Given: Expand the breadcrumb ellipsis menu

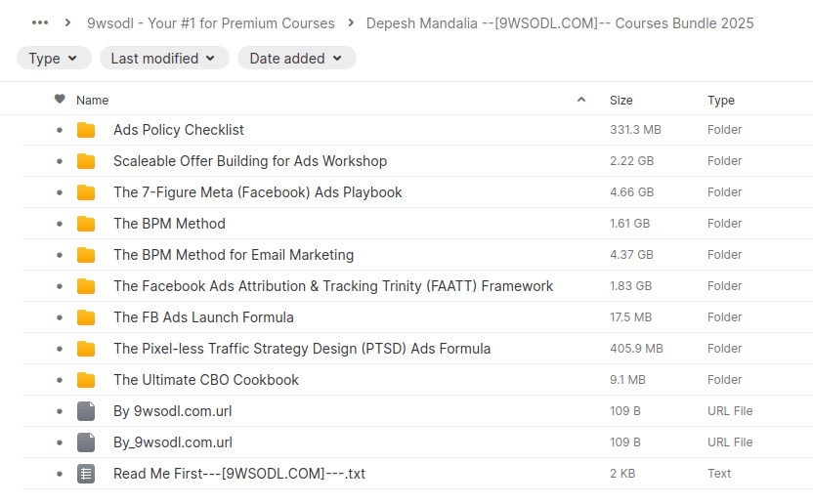Looking at the screenshot, I should [x=39, y=22].
